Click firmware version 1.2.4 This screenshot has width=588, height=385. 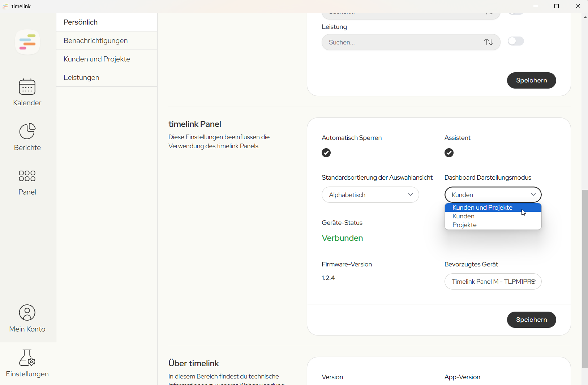click(x=328, y=278)
